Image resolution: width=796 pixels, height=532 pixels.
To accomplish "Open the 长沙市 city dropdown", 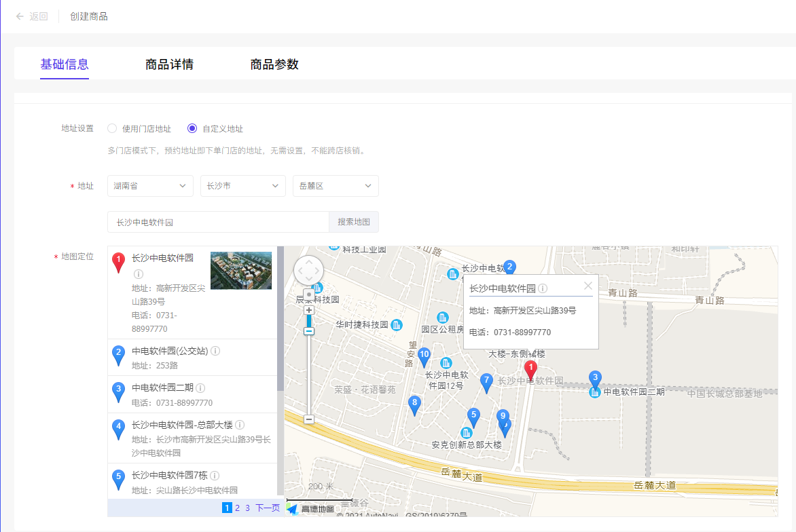I will pyautogui.click(x=242, y=186).
